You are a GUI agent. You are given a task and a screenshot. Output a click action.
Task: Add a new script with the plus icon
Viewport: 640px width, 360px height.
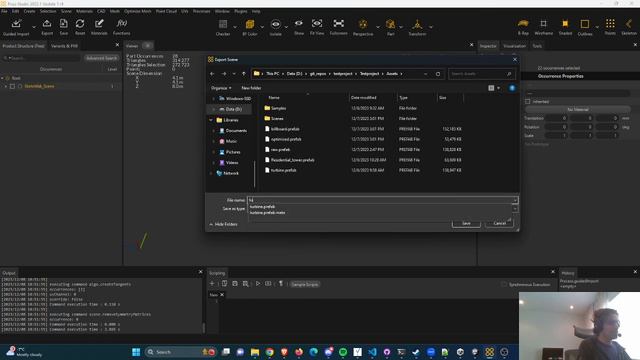212,284
